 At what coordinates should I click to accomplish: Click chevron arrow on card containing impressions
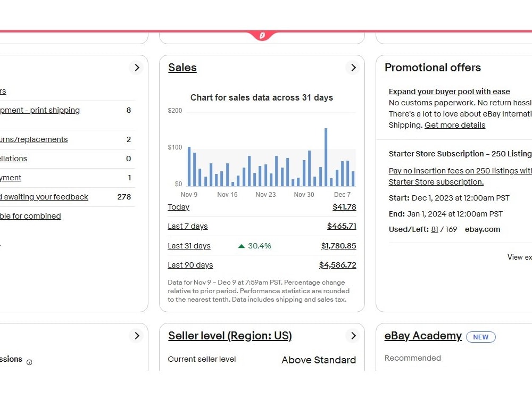pyautogui.click(x=137, y=336)
